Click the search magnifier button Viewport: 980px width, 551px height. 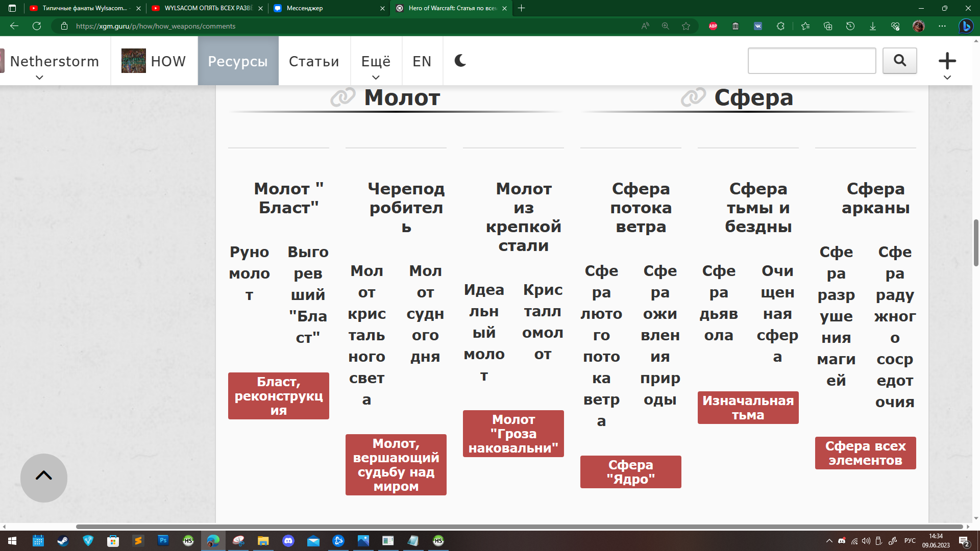[899, 61]
